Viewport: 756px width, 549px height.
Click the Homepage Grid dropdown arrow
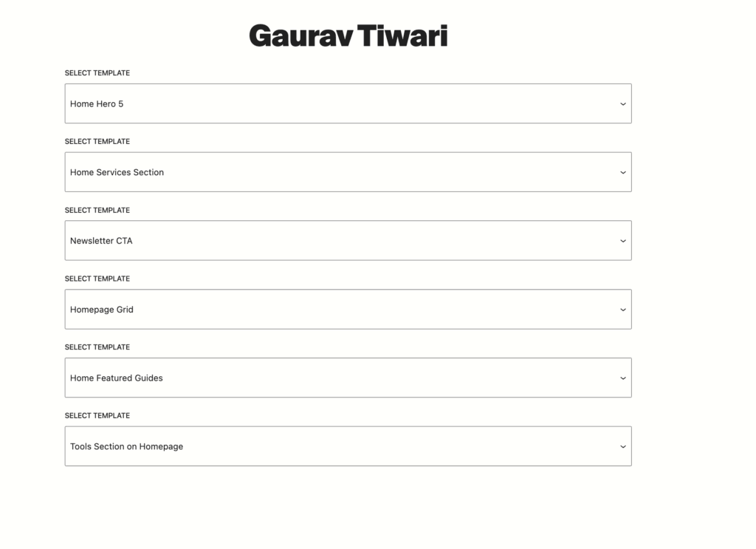pyautogui.click(x=622, y=309)
